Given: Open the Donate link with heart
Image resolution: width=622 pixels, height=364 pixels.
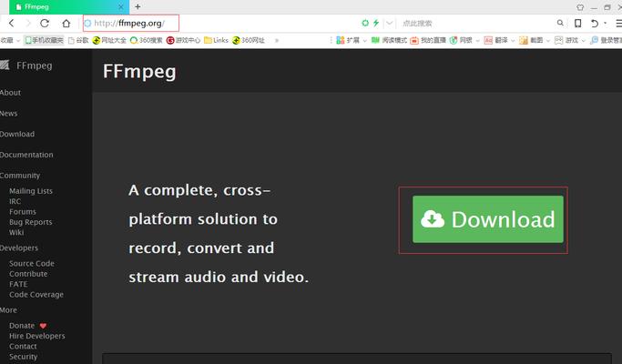Looking at the screenshot, I should click(27, 326).
